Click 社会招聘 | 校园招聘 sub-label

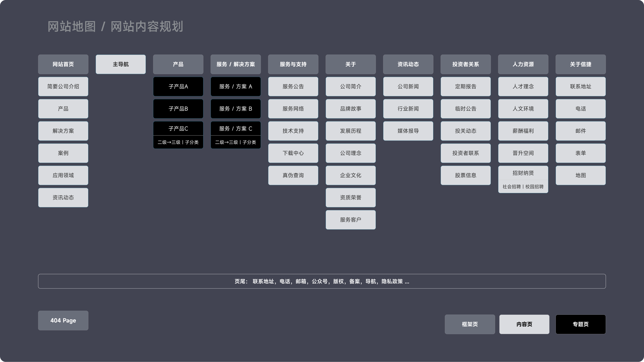coord(523,187)
